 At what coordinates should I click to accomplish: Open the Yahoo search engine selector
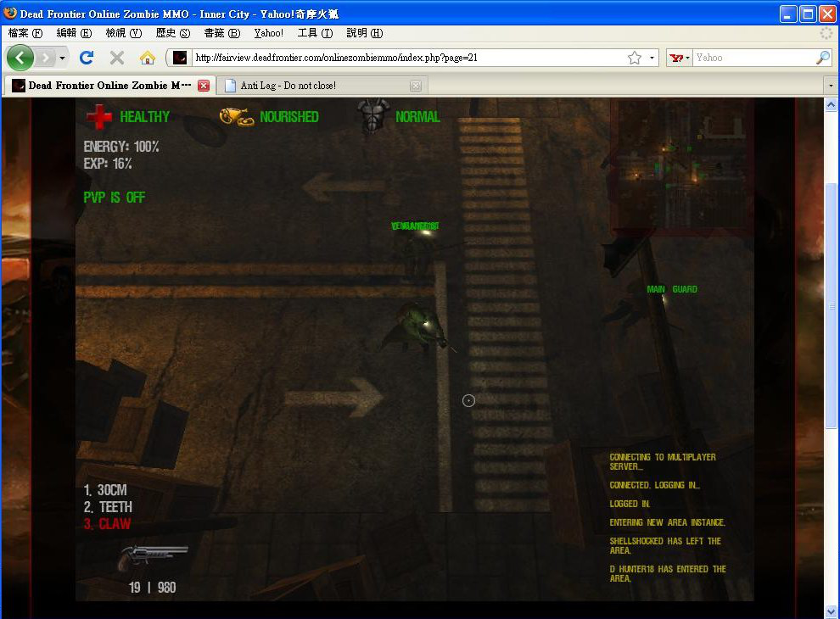pos(680,58)
